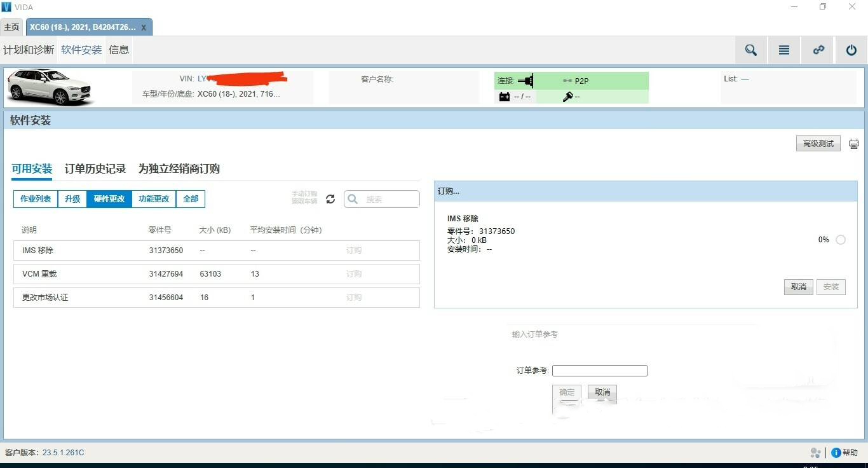Minimize the VIDA window
The width and height of the screenshot is (868, 468).
pos(795,7)
